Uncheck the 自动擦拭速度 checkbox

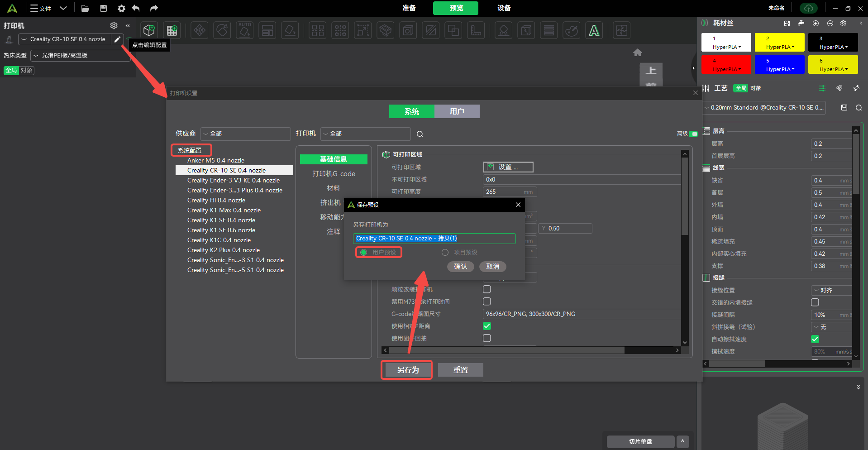815,339
